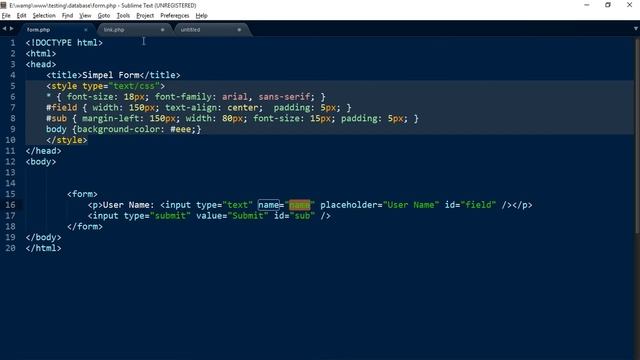Click the Sublime Text title bar icon
The image size is (640, 360).
[x=4, y=5]
